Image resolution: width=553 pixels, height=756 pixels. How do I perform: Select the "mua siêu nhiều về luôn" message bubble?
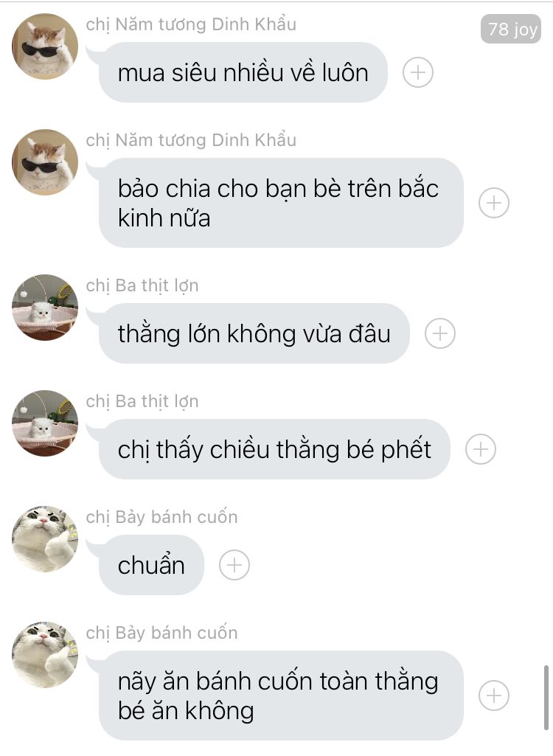pos(243,72)
